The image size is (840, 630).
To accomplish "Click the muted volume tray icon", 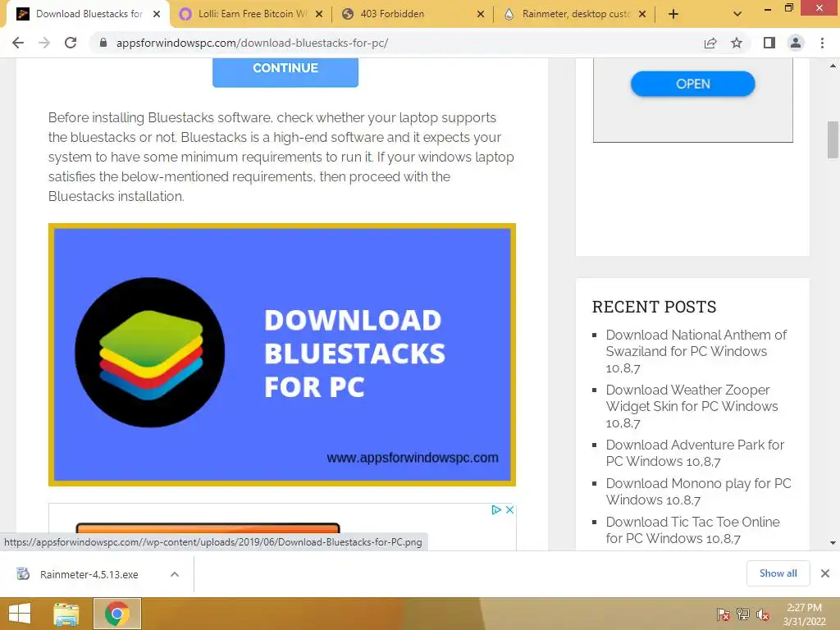I will [x=763, y=614].
